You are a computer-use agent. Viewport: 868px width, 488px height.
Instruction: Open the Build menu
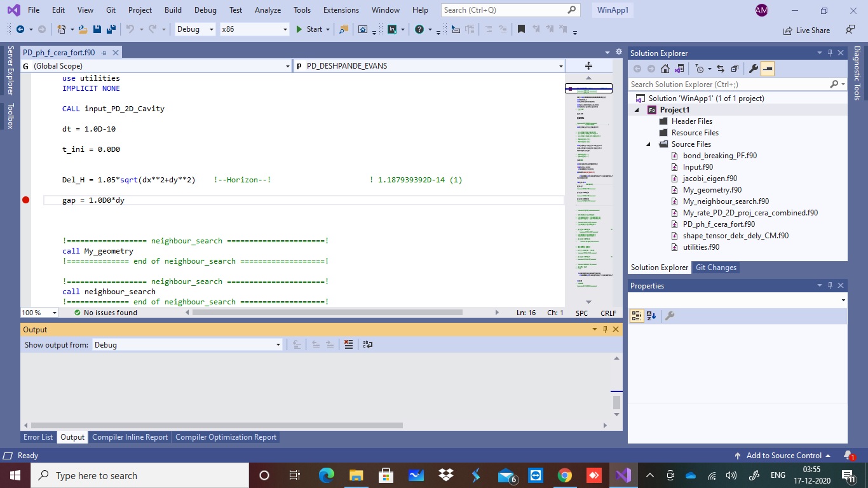pos(172,10)
